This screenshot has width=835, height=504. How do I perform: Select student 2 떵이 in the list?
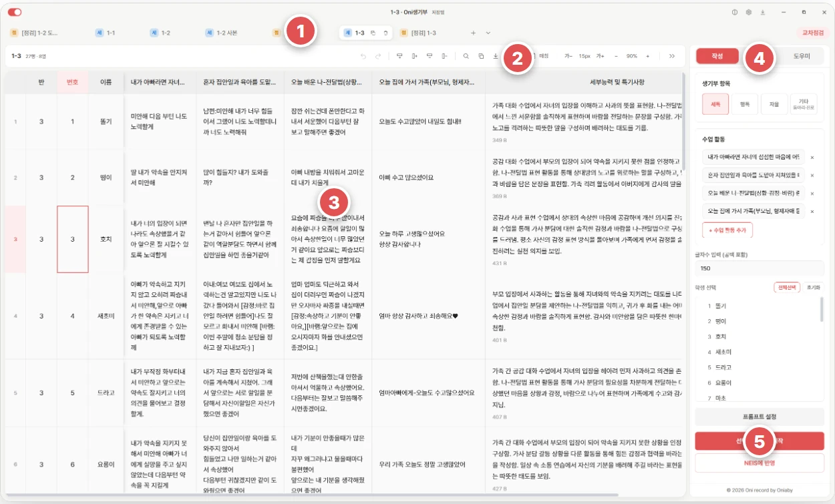(x=717, y=320)
